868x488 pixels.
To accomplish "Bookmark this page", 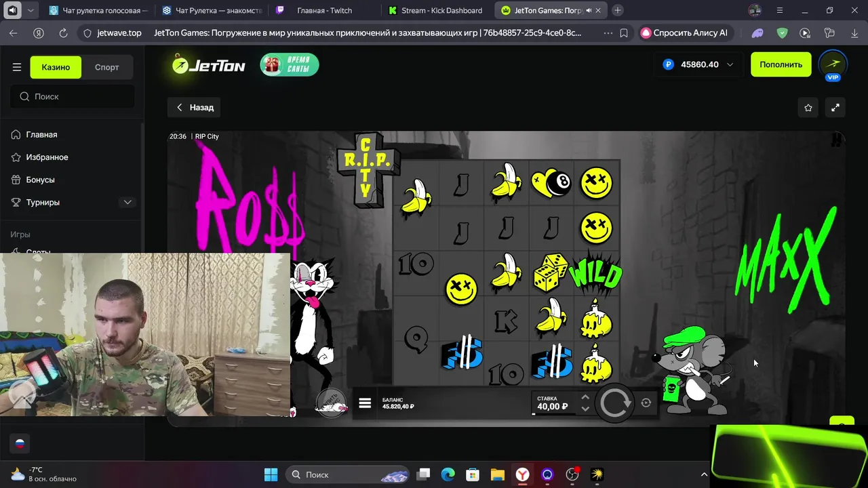I will coord(624,33).
